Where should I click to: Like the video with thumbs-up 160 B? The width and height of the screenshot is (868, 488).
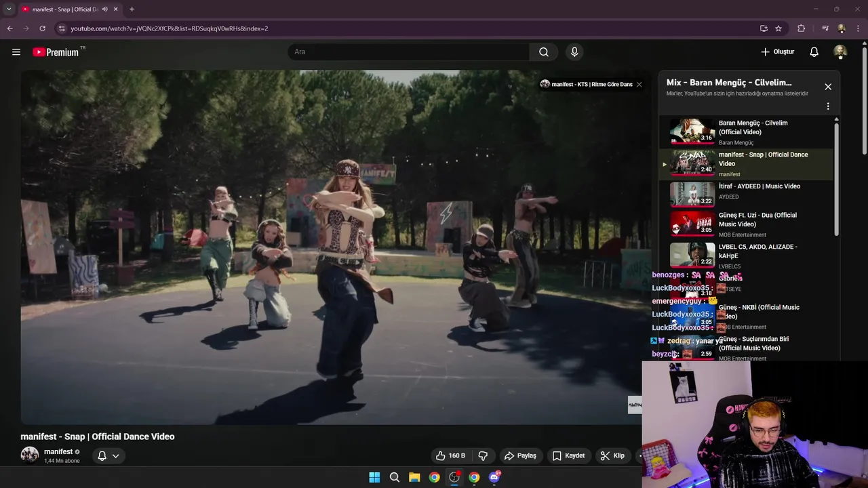(x=450, y=455)
